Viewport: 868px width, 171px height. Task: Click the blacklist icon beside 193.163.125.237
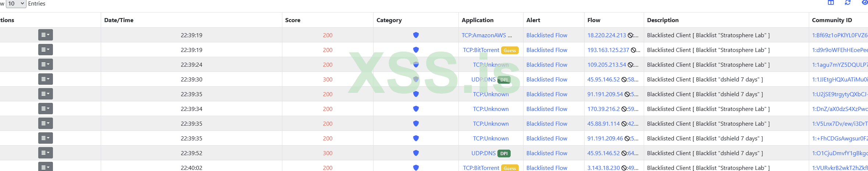[x=634, y=50]
